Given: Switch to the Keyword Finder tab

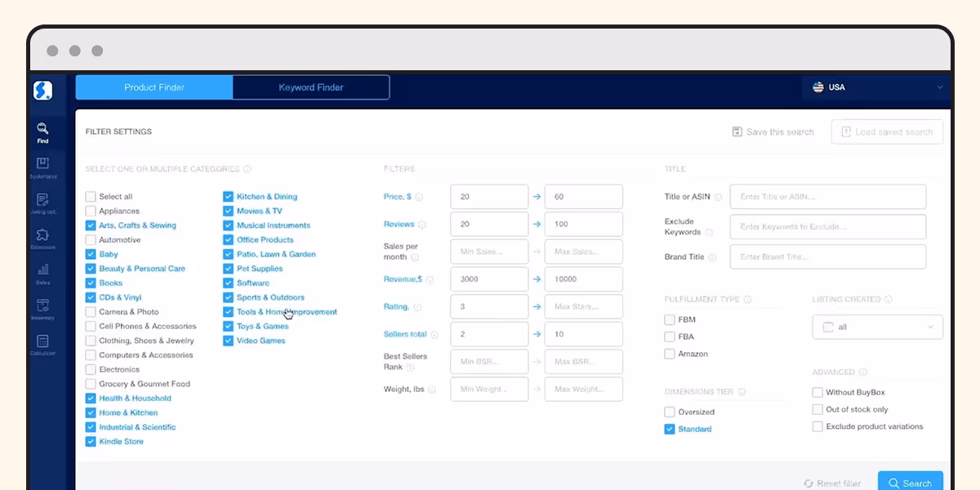Looking at the screenshot, I should [311, 87].
